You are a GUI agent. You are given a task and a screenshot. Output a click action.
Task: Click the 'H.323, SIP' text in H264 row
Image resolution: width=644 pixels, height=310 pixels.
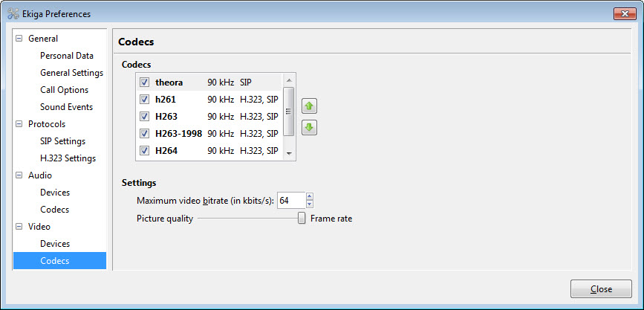coord(258,150)
